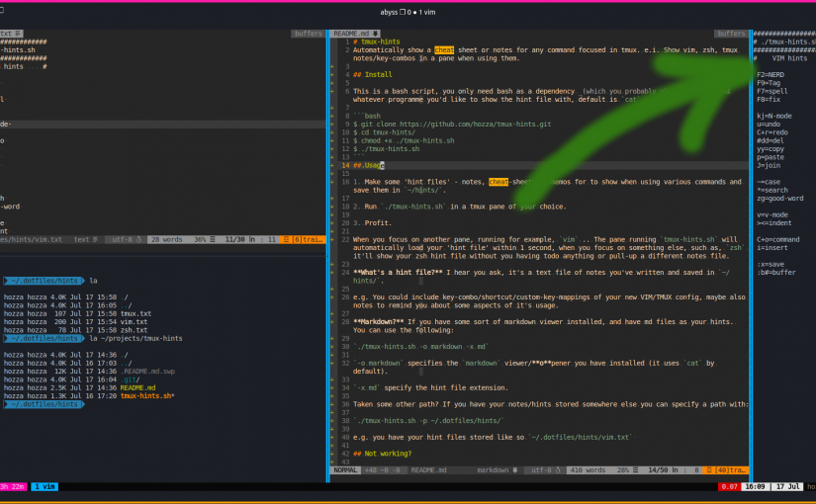Click './tmux-hints.sh -p ~/.dotfiles/hints/' code line
This screenshot has height=504, width=816.
click(428, 421)
